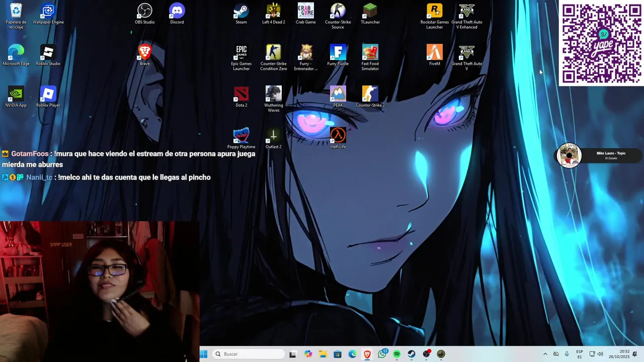Open the Discord desktop shortcut
644x362 pixels.
pos(177,14)
